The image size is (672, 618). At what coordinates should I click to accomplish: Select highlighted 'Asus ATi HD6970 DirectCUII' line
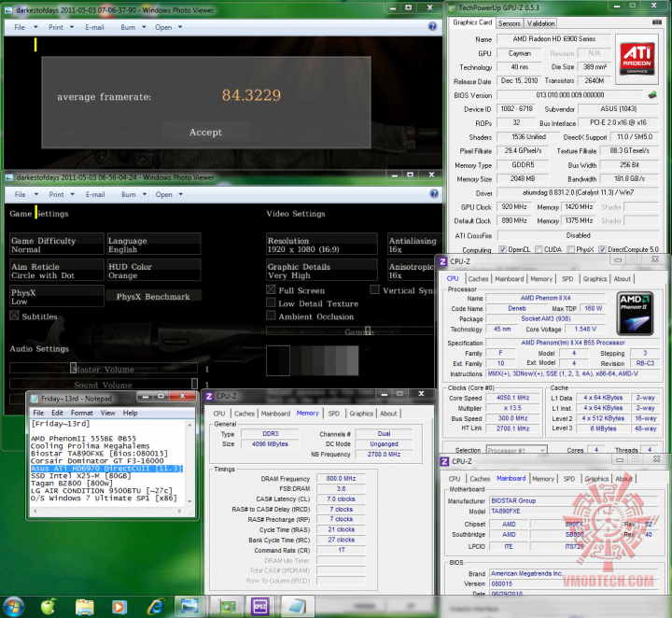point(106,469)
